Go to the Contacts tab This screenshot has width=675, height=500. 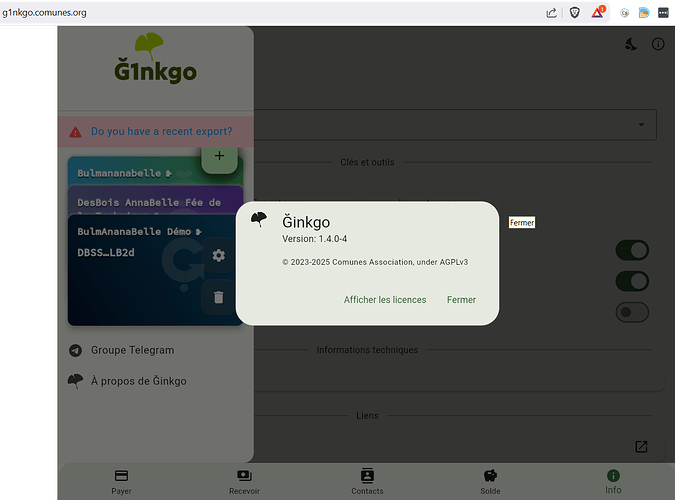(367, 481)
